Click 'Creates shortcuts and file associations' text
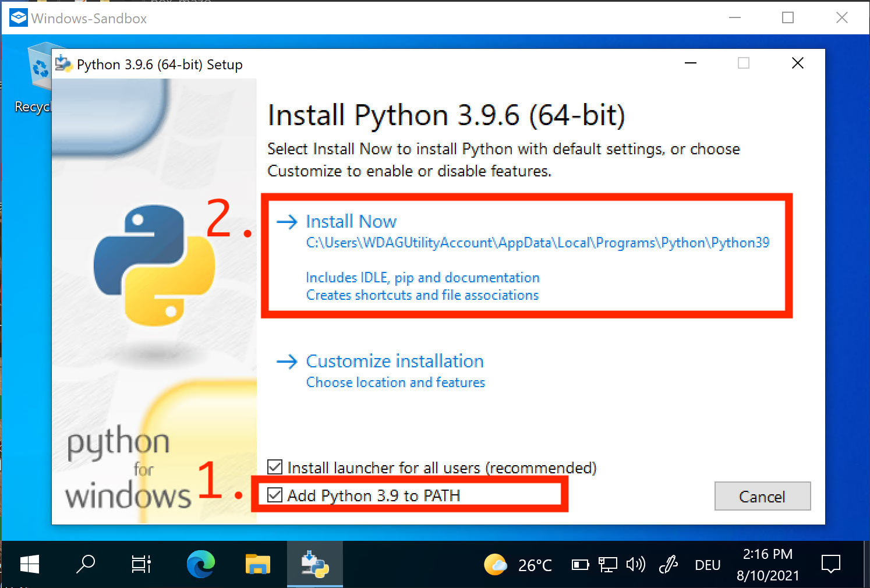 pyautogui.click(x=422, y=295)
